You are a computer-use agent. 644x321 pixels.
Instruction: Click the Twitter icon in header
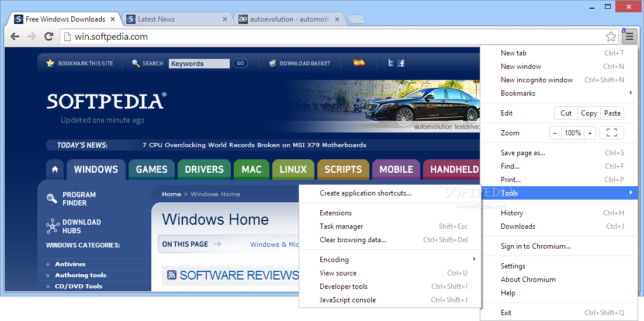point(390,63)
